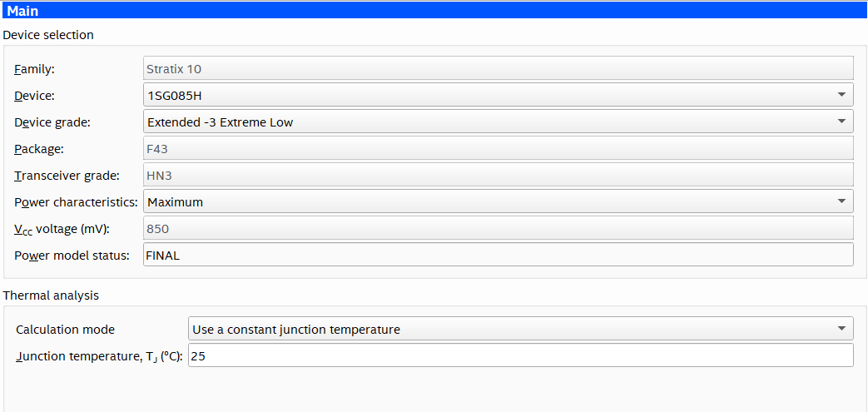Image resolution: width=868 pixels, height=412 pixels.
Task: Click the "Family:" label
Action: pos(34,69)
